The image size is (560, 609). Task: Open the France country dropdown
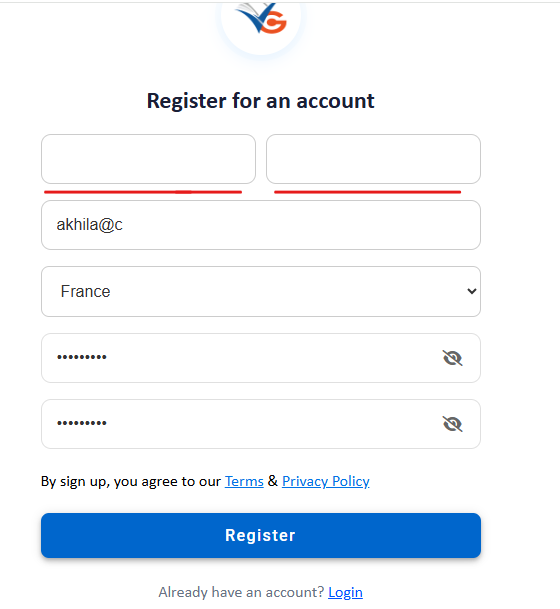click(261, 291)
